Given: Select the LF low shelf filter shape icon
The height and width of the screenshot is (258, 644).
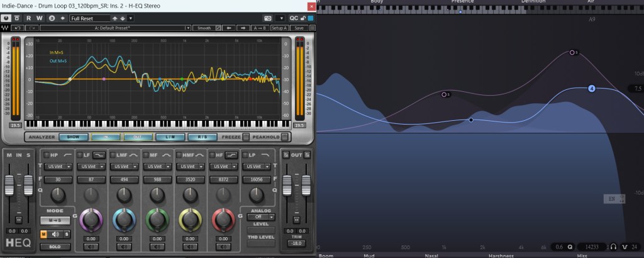Looking at the screenshot, I should [x=99, y=154].
